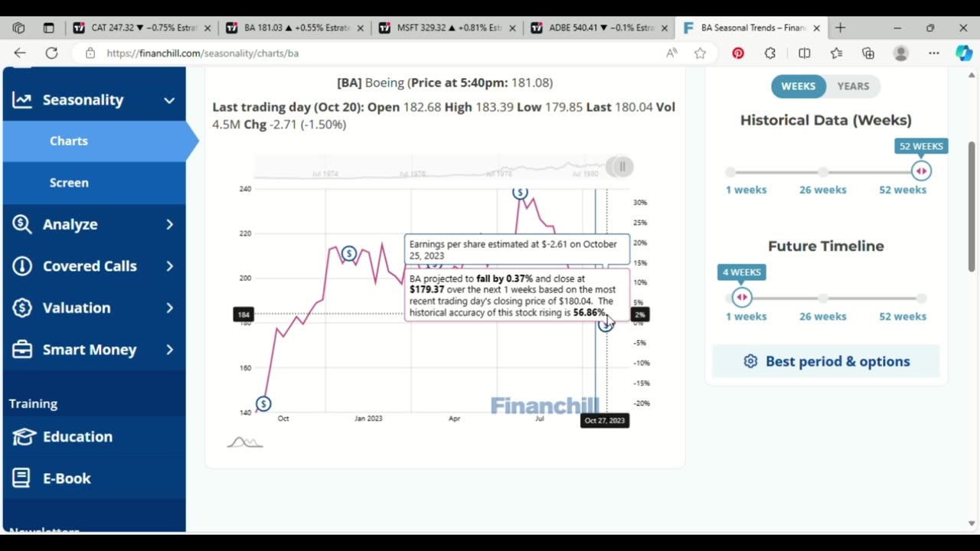The height and width of the screenshot is (551, 980).
Task: Click the chart range navigator handle
Action: click(x=622, y=167)
